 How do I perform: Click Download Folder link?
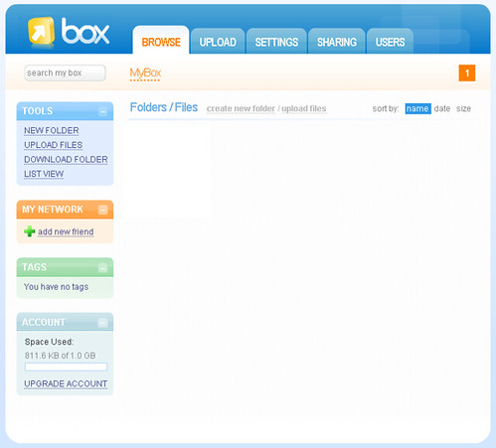tap(66, 160)
